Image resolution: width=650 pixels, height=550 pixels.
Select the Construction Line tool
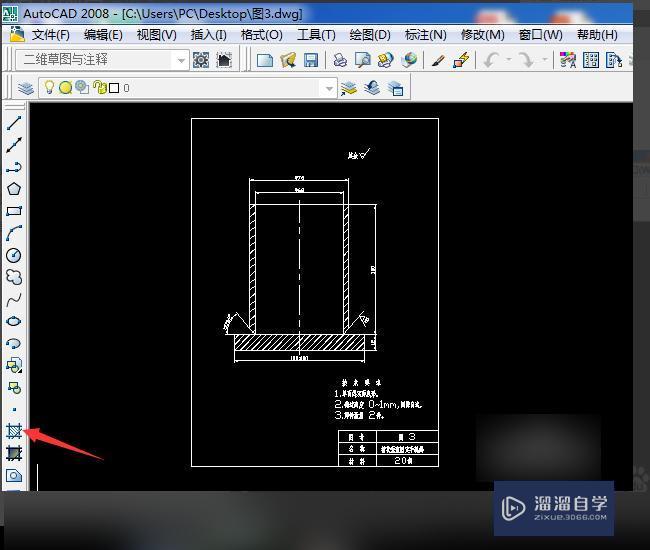[x=14, y=145]
